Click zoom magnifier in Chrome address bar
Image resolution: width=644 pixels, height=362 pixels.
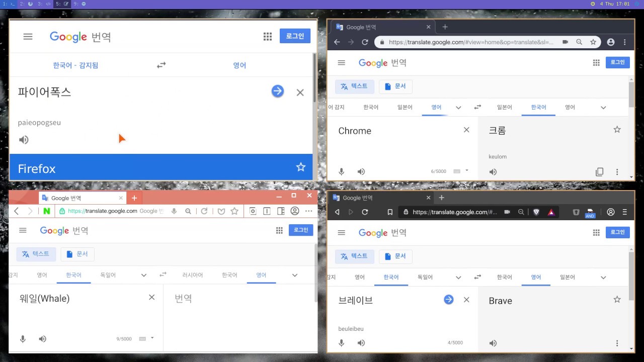coord(579,42)
